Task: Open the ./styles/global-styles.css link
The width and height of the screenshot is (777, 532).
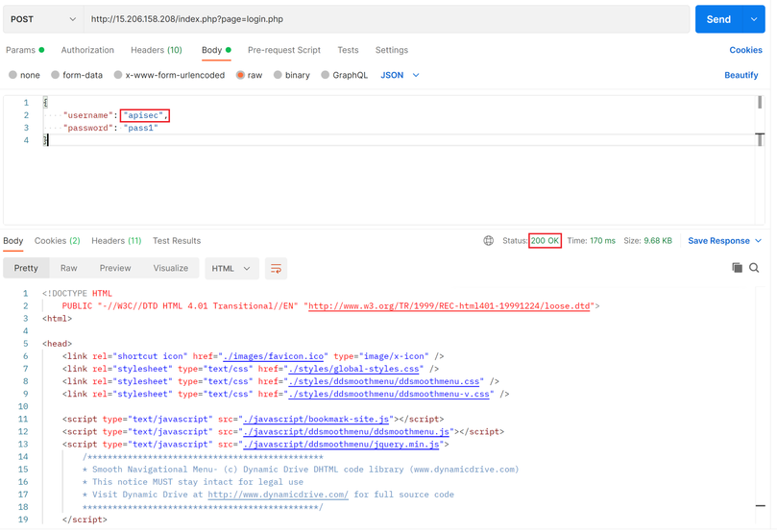Action: point(353,369)
